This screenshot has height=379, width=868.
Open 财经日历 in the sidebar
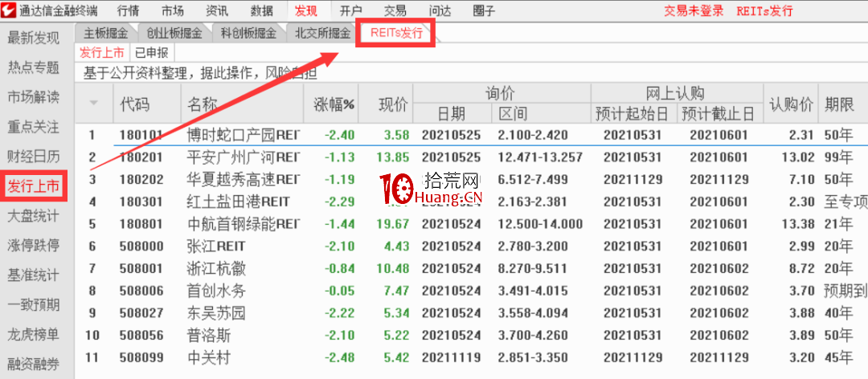click(33, 157)
